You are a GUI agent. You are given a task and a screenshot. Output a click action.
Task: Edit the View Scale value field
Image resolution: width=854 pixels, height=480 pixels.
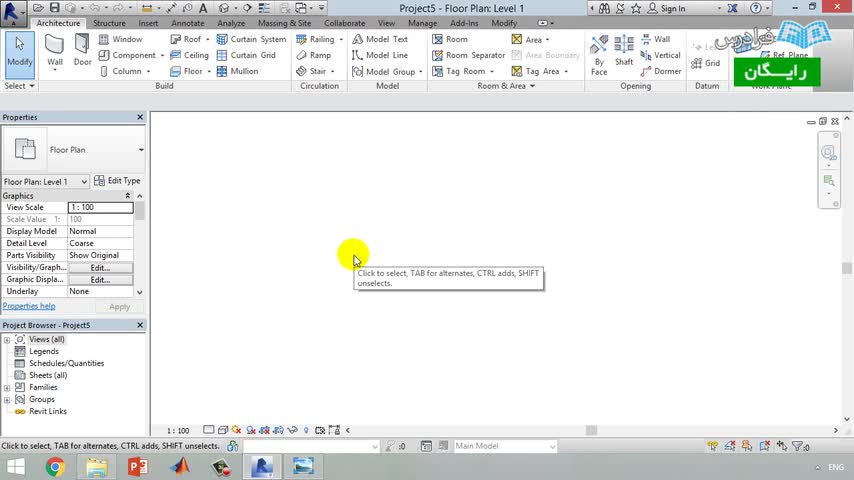pos(100,208)
